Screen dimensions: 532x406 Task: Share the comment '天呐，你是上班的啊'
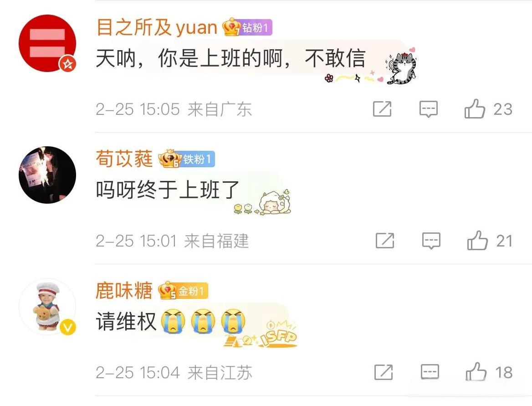pos(383,109)
